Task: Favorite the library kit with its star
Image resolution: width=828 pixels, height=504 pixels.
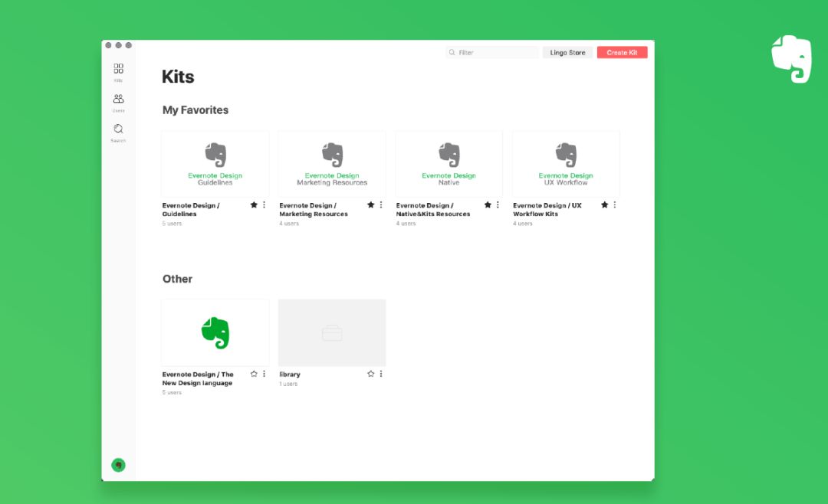Action: (x=371, y=374)
